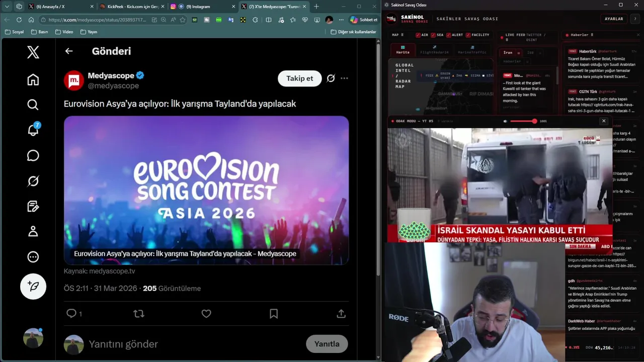
Task: Open Medyascope profile avatar
Action: [74, 80]
